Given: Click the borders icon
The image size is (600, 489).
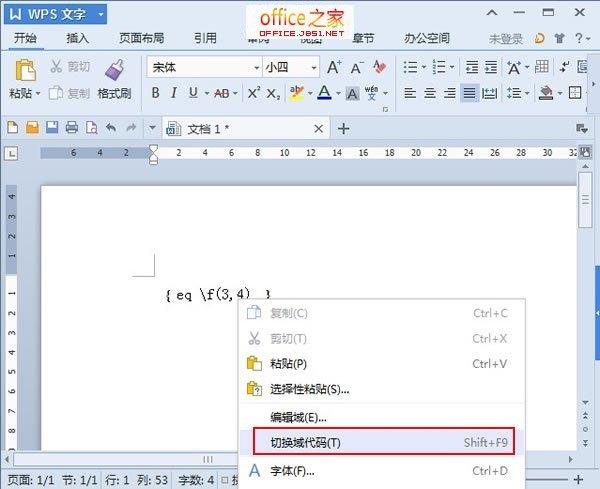Looking at the screenshot, I should (575, 93).
